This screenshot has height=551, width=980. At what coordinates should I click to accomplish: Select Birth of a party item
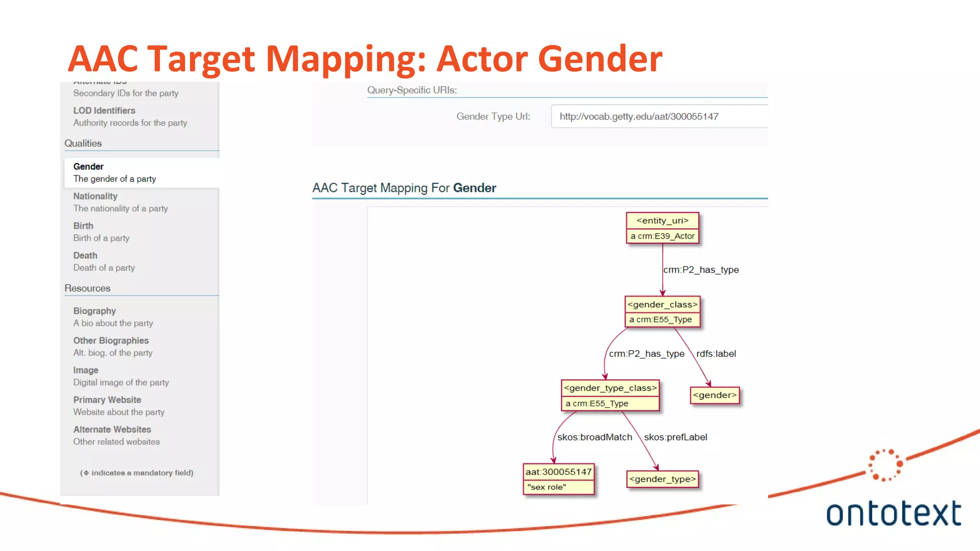101,232
